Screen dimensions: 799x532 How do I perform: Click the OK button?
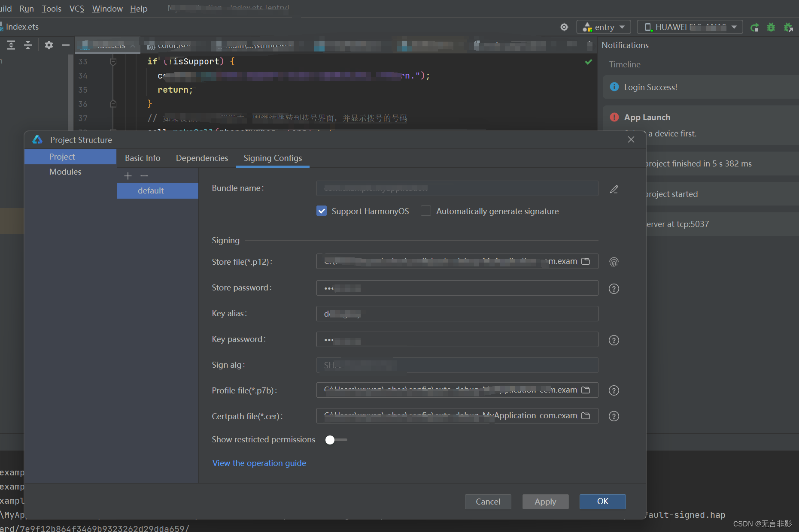click(x=603, y=502)
